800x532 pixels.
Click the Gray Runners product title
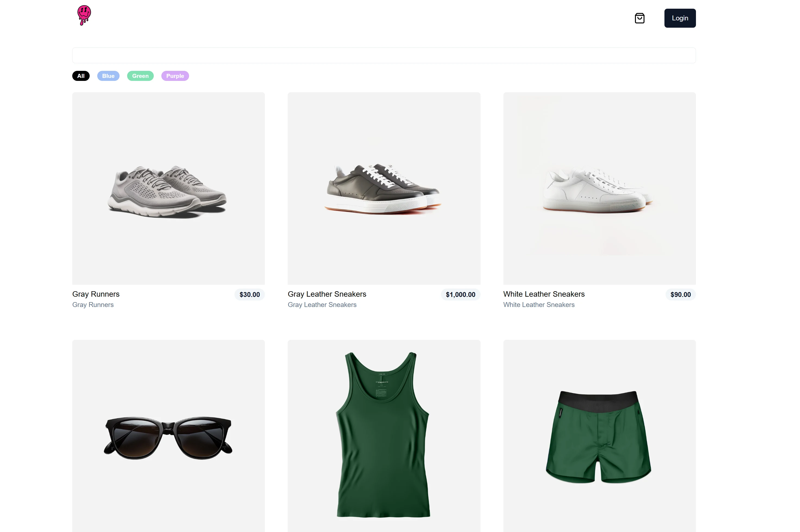coord(96,294)
